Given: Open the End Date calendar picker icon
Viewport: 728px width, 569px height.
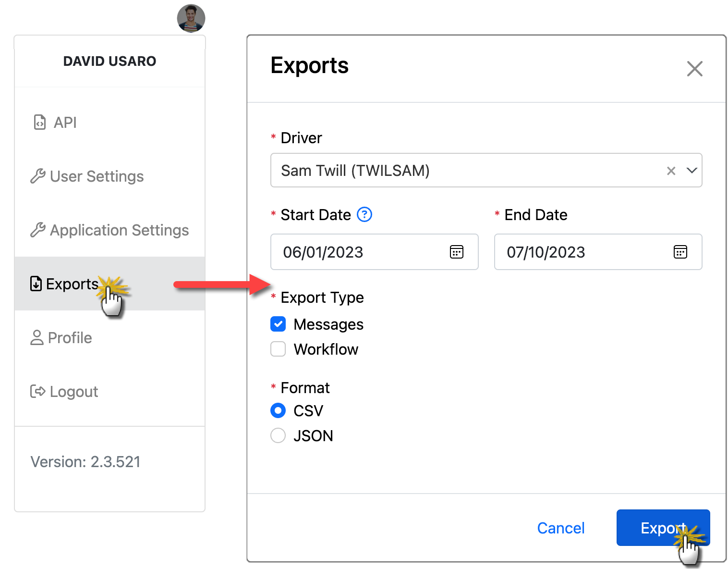Looking at the screenshot, I should [680, 252].
